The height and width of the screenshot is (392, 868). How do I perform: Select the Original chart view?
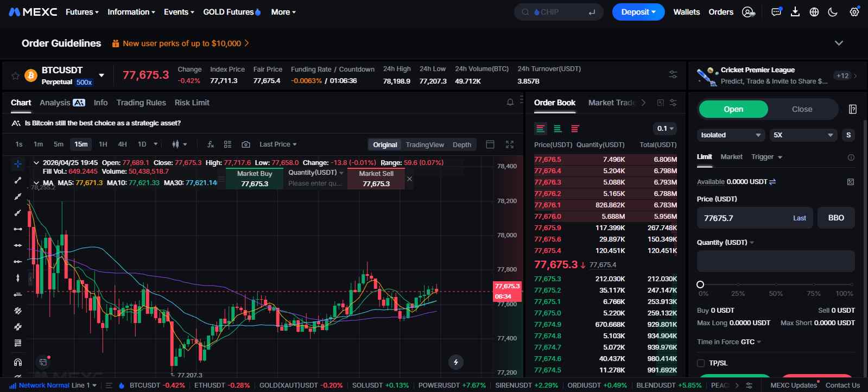tap(385, 144)
